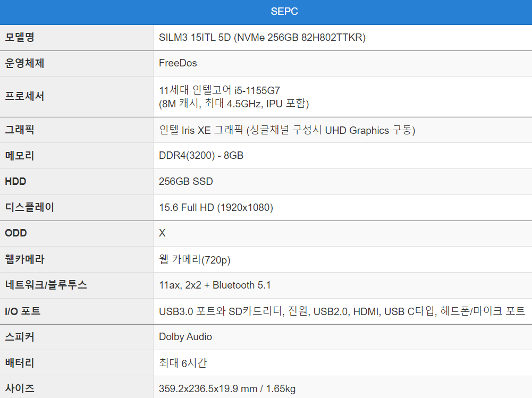Select the 359.2x236.5x19.9 mm / 1.65kg value
Viewport: 532px width, 398px height.
[x=227, y=388]
